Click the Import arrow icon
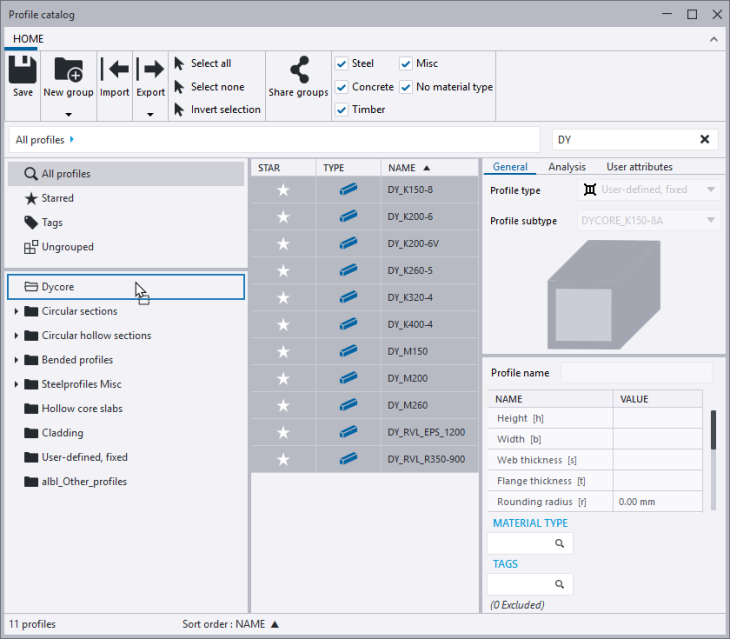This screenshot has width=730, height=639. click(x=115, y=69)
